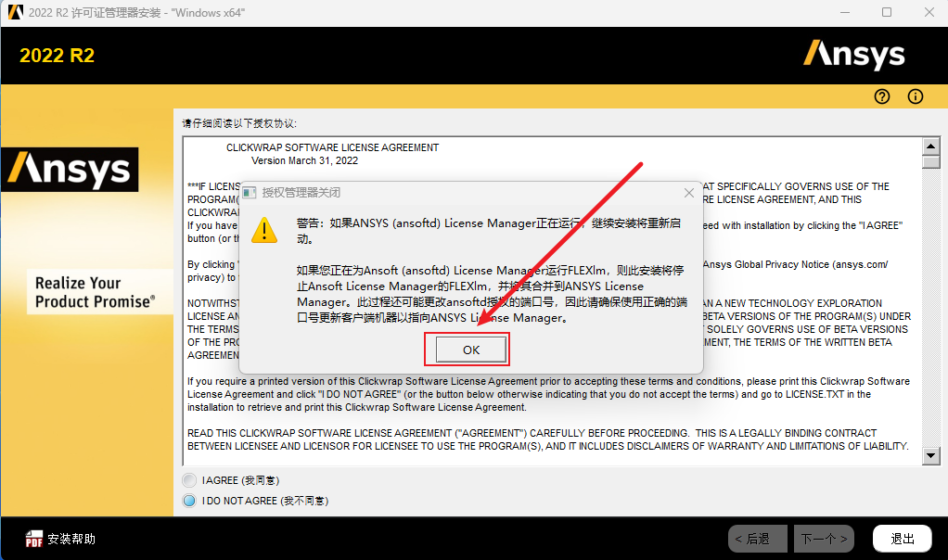Select the I DO NOT AGREE (我不同意) option
Screen dimensions: 948x560
[x=190, y=501]
